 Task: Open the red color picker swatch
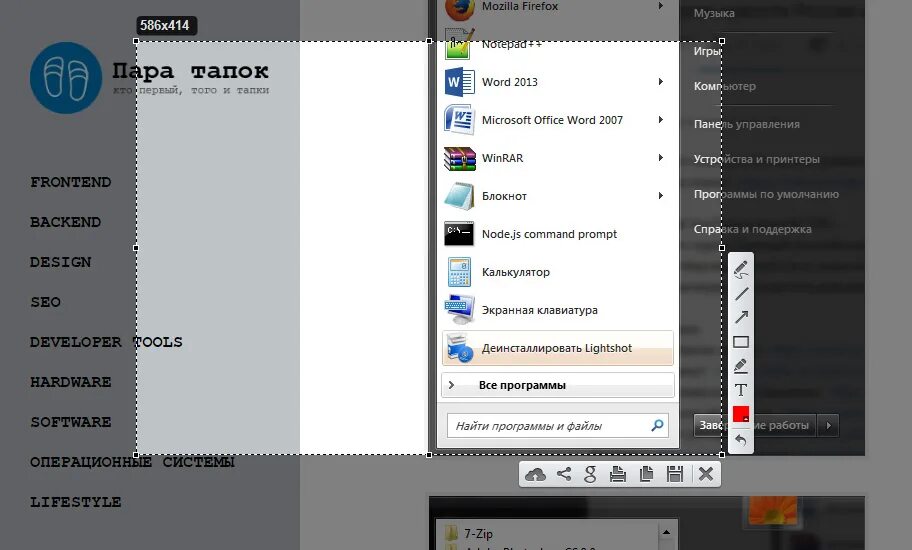(x=741, y=414)
